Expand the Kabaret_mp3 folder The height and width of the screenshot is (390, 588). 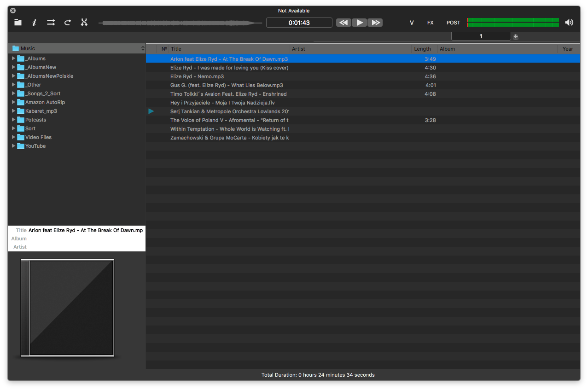click(x=13, y=111)
